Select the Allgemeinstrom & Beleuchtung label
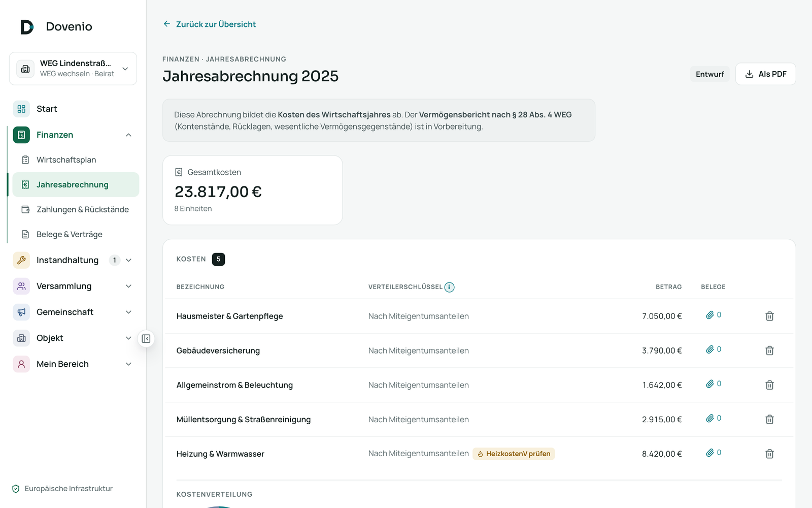 [x=234, y=385]
